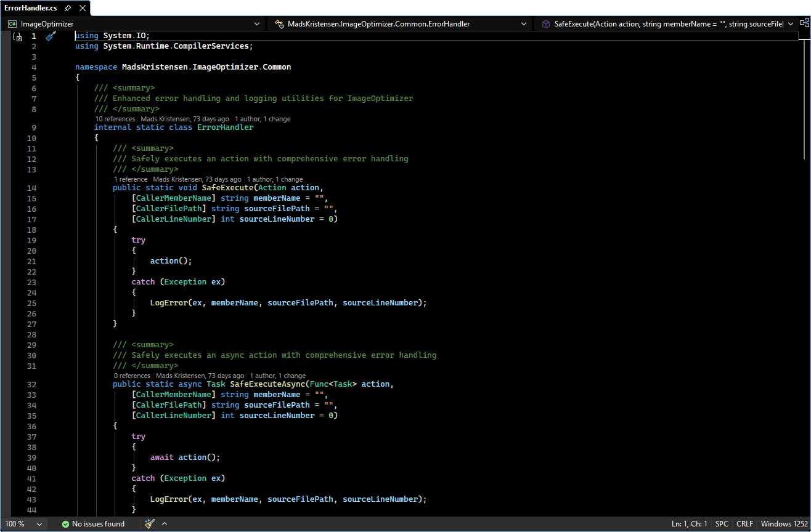Click the C# project icon beside ImageOptimizer
Screen dimensions: 811x532
tap(12, 24)
